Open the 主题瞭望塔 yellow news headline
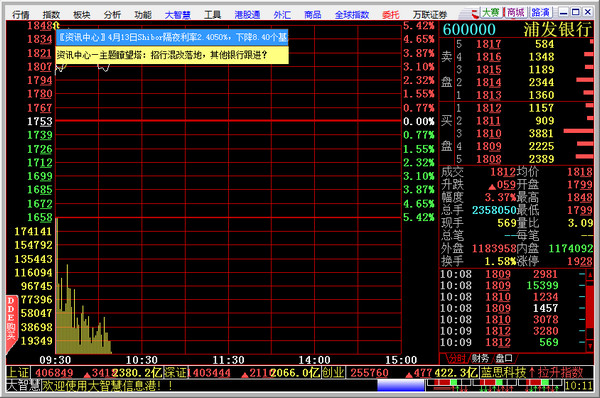600x398 pixels. pos(172,55)
